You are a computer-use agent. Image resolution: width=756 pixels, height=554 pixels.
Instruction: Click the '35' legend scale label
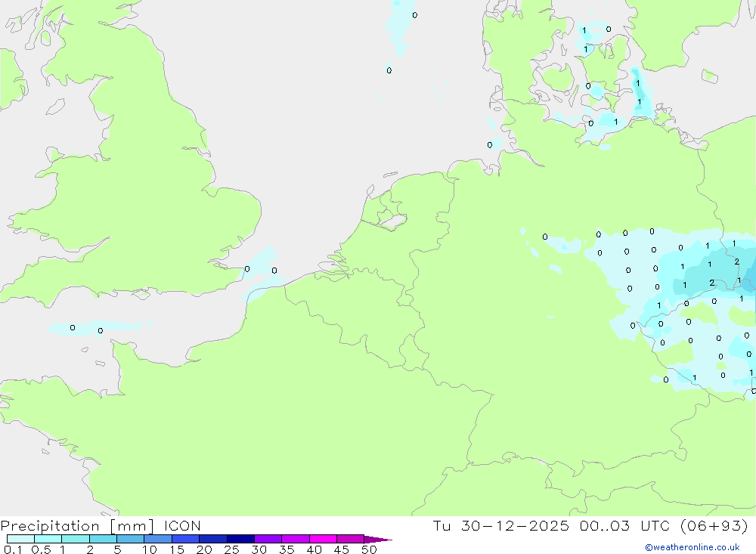pos(287,549)
